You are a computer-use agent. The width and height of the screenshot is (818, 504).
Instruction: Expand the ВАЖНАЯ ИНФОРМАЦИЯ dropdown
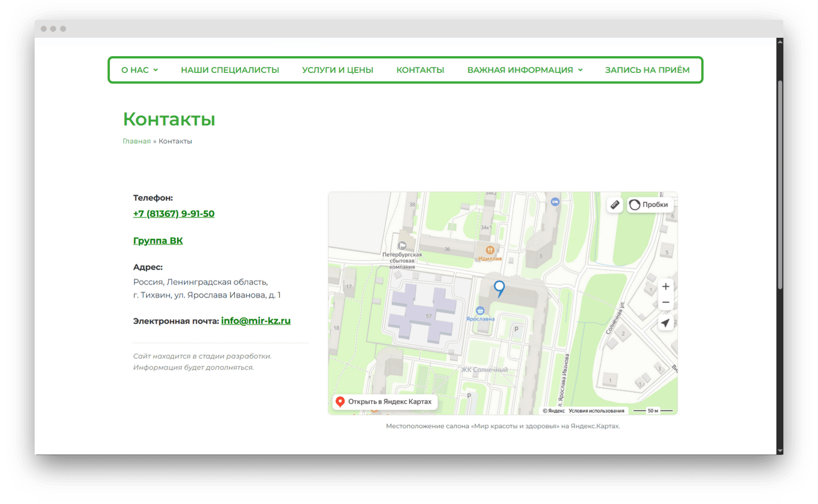[525, 70]
